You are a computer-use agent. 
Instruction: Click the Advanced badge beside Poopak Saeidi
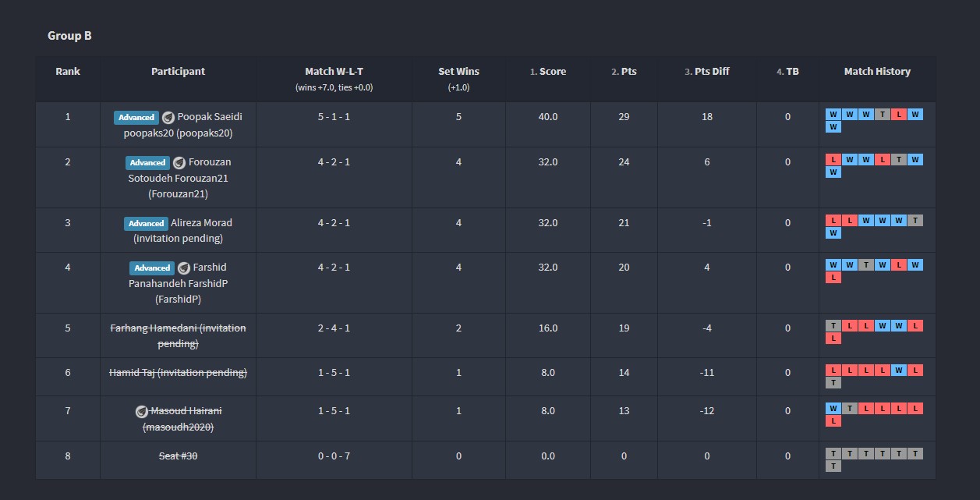point(136,117)
